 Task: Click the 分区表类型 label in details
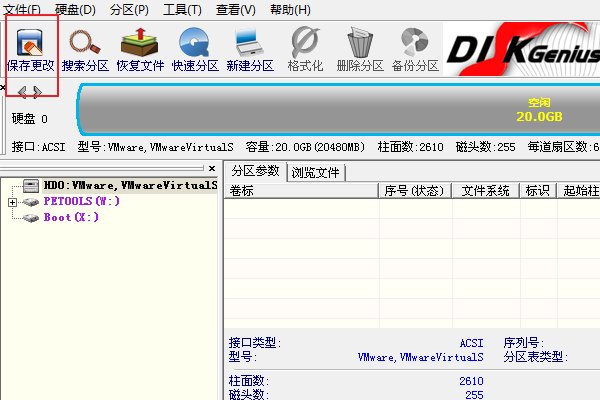tap(535, 357)
